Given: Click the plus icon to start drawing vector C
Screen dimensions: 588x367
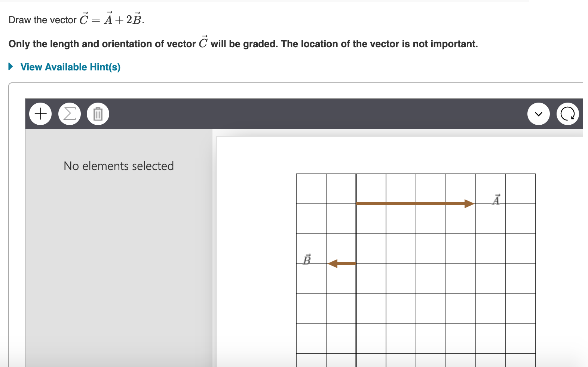Looking at the screenshot, I should [40, 113].
